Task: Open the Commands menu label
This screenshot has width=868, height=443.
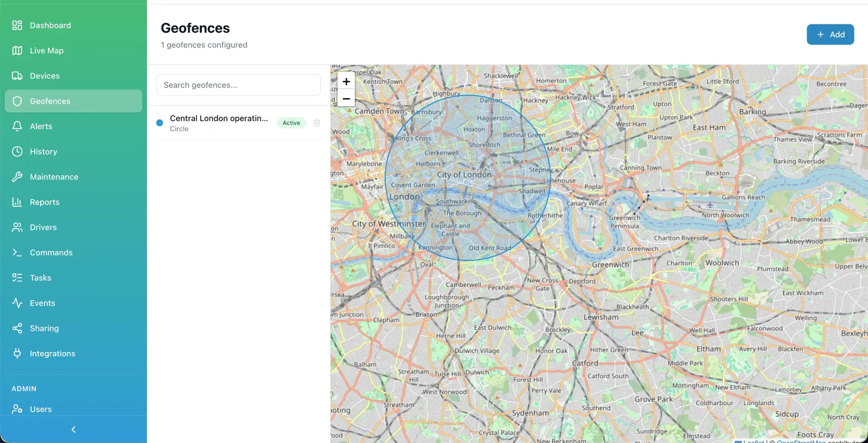Action: (51, 253)
